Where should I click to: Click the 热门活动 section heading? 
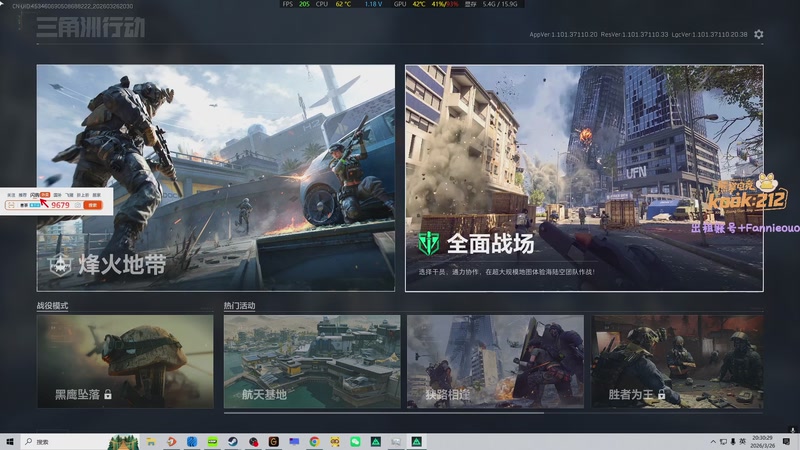click(x=239, y=306)
